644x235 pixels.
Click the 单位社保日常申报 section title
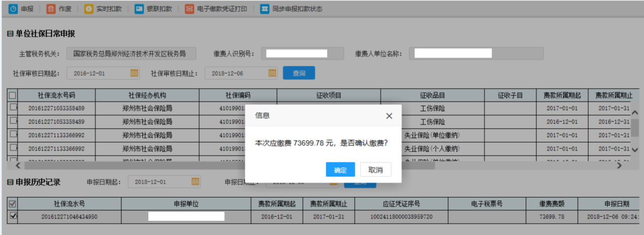(45, 34)
